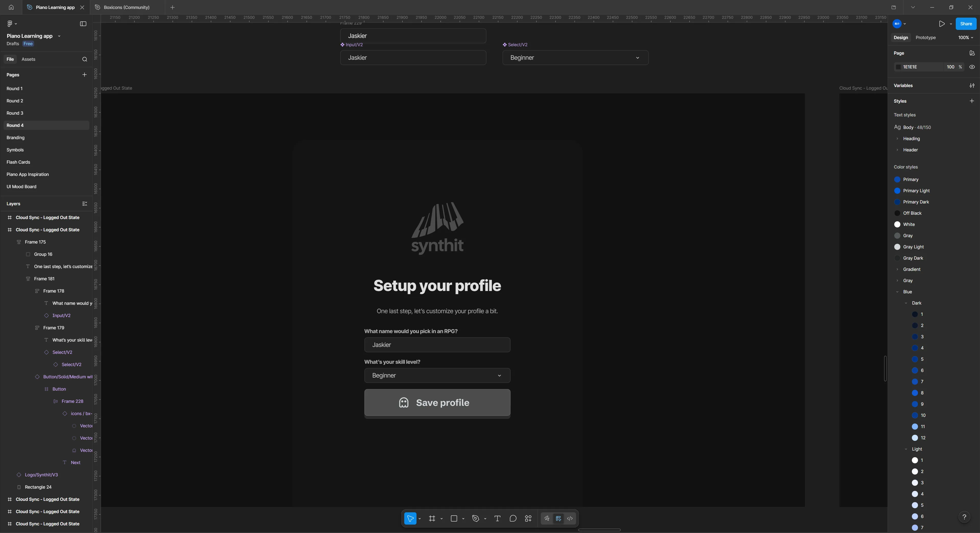This screenshot has width=980, height=533.
Task: Open the 1E1E1E page color swatch
Action: coord(898,67)
